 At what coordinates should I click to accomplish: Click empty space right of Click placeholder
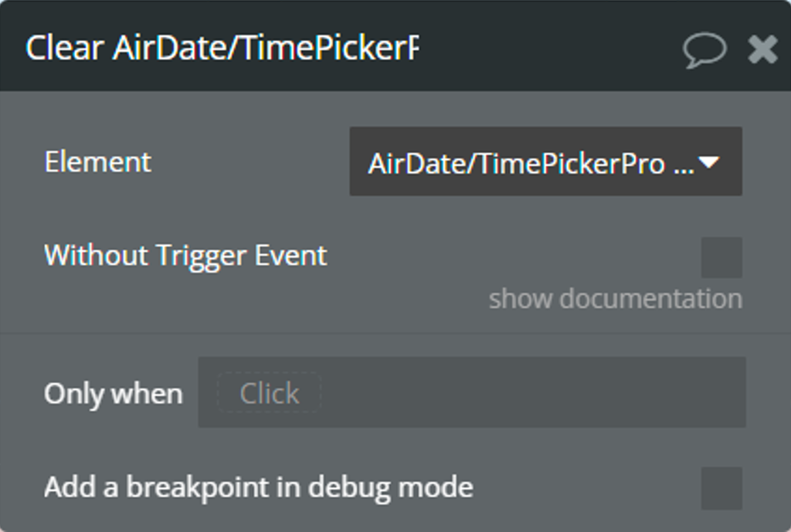tap(532, 392)
